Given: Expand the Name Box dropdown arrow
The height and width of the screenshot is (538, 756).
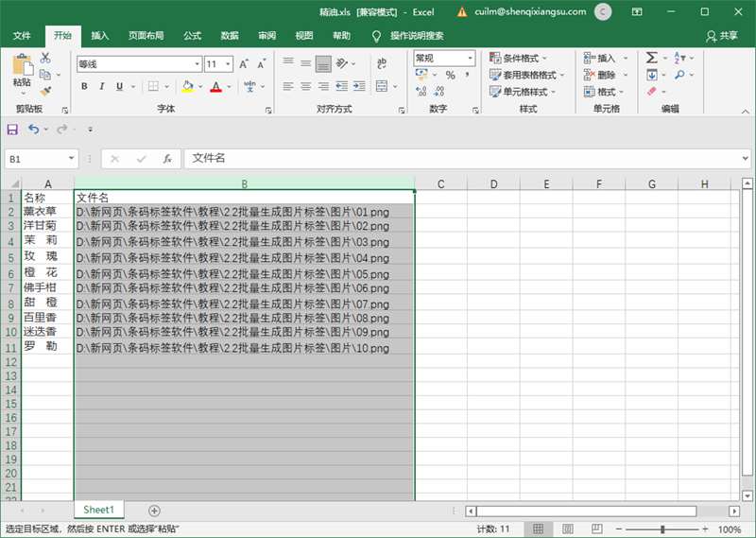Looking at the screenshot, I should click(72, 159).
